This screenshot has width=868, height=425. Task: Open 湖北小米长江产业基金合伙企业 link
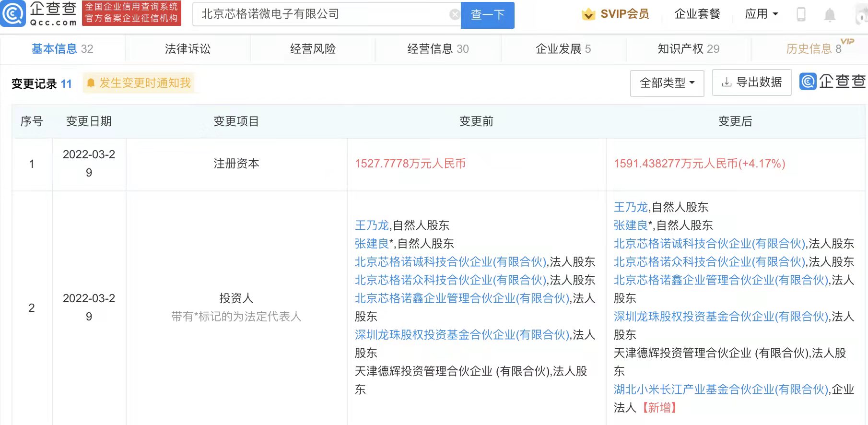coord(721,390)
